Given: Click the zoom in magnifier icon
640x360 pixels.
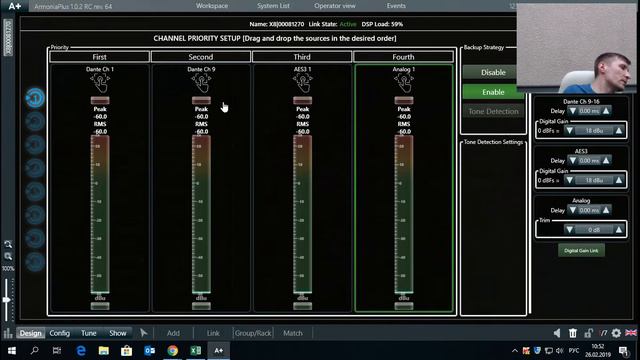Looking at the screenshot, I should coord(8,244).
